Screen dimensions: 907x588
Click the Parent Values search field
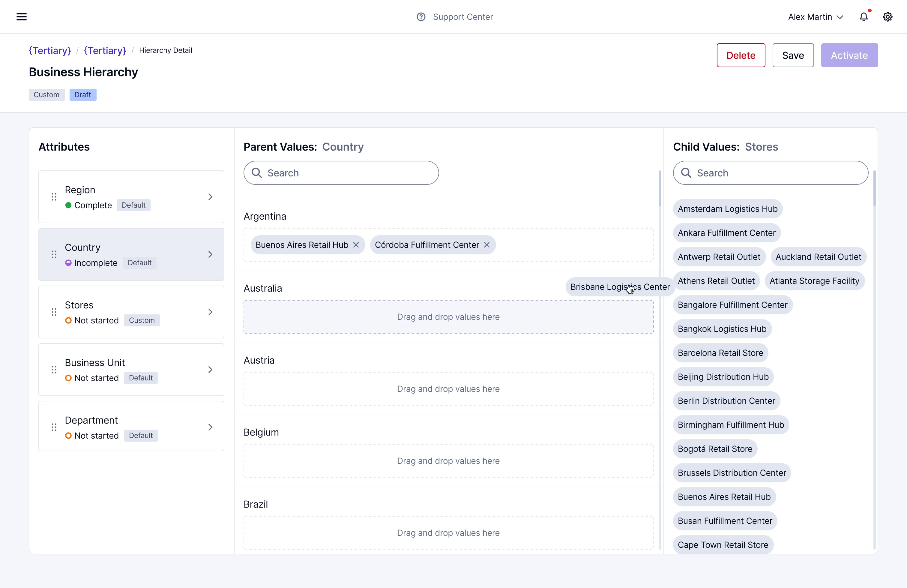click(341, 173)
